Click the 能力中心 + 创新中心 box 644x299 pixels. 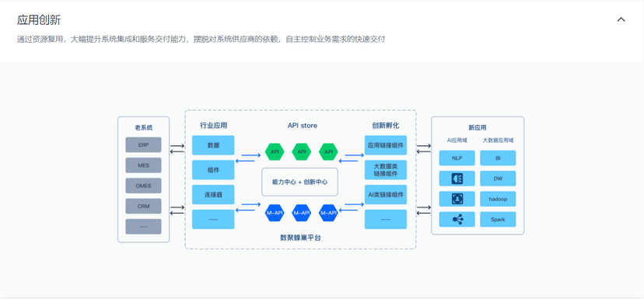pyautogui.click(x=299, y=182)
